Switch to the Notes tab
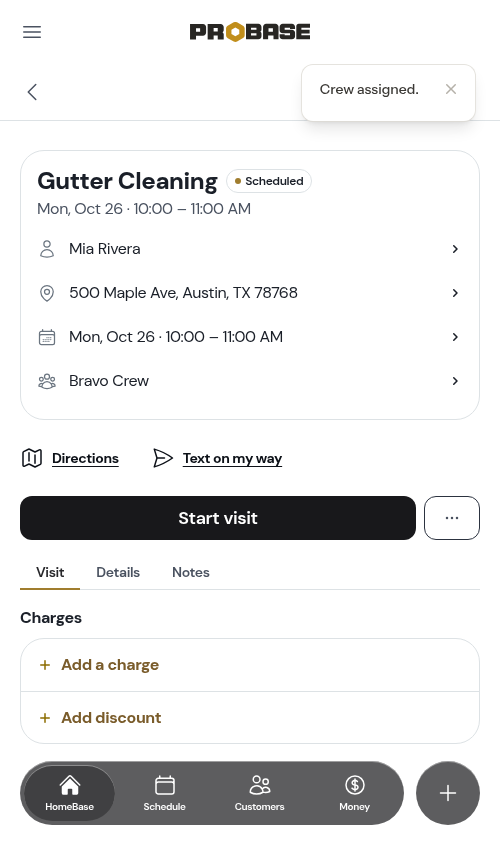Viewport: 500px width, 845px height. [x=191, y=572]
